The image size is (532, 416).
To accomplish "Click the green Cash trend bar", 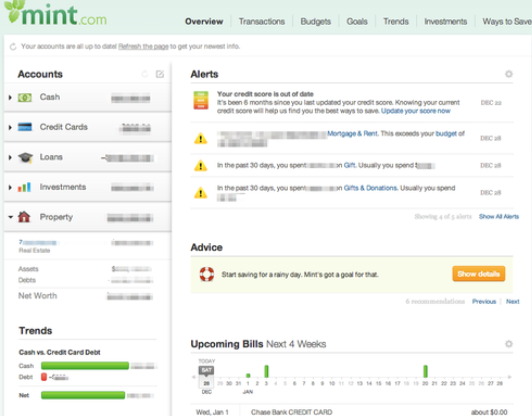I will [x=85, y=366].
